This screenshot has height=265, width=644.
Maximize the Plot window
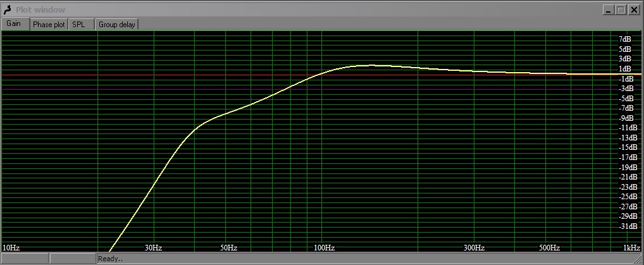click(x=621, y=10)
